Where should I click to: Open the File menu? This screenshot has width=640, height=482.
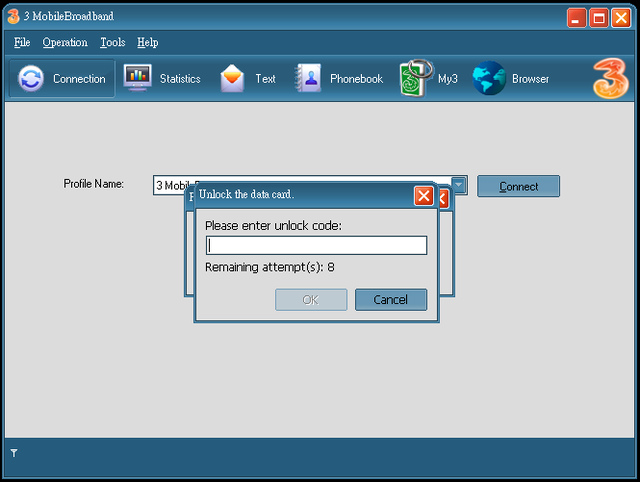click(22, 42)
